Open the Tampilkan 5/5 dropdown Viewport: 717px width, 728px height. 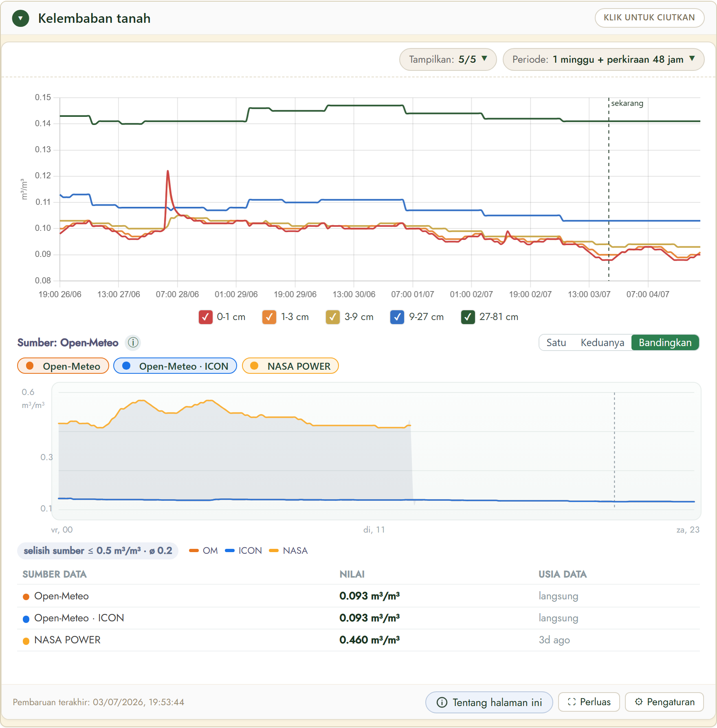(448, 59)
